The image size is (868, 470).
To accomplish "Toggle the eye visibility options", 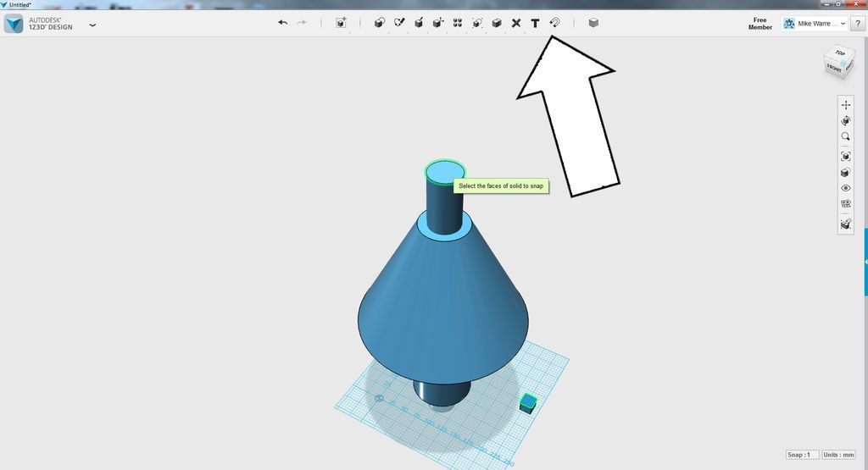I will click(x=845, y=188).
